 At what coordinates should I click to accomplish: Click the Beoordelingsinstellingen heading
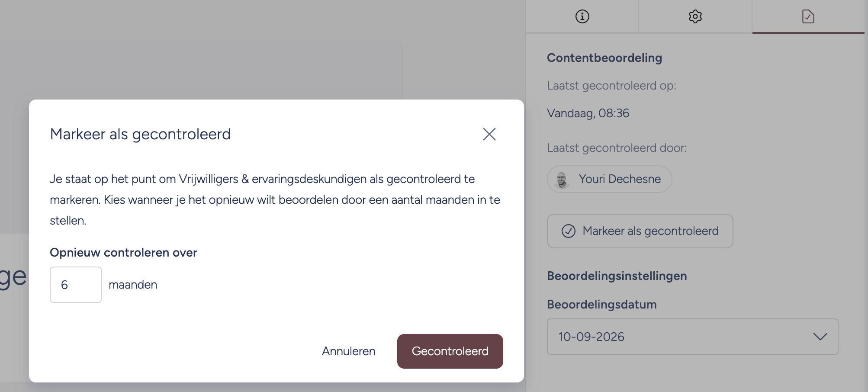[x=617, y=276]
